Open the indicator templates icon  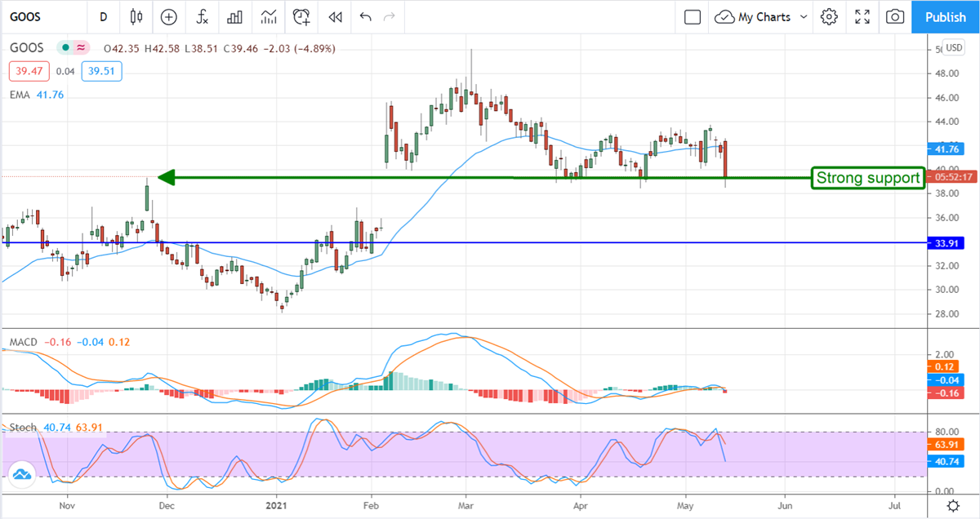click(x=268, y=16)
